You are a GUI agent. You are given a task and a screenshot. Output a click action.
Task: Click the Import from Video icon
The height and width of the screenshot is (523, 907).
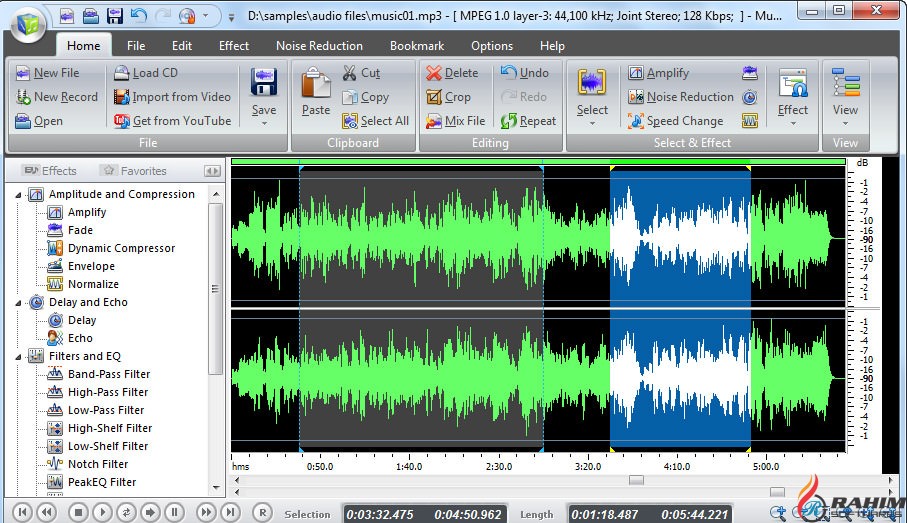point(121,97)
